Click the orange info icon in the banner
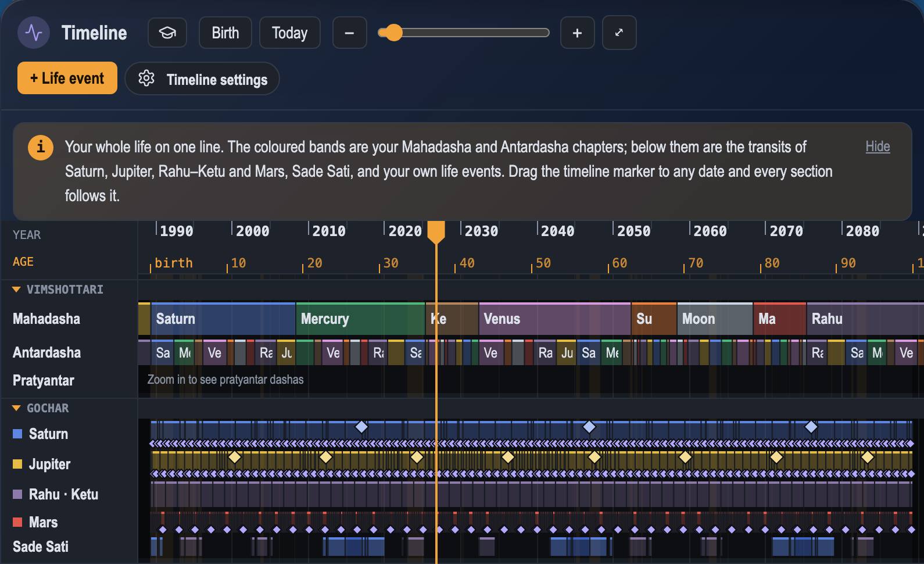924x564 pixels. click(41, 147)
